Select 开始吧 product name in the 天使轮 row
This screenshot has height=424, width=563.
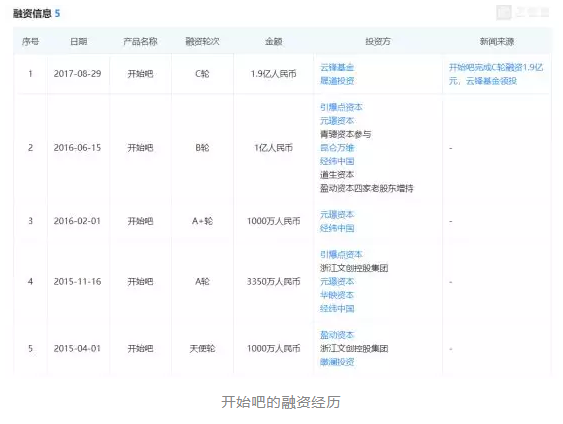[x=140, y=348]
